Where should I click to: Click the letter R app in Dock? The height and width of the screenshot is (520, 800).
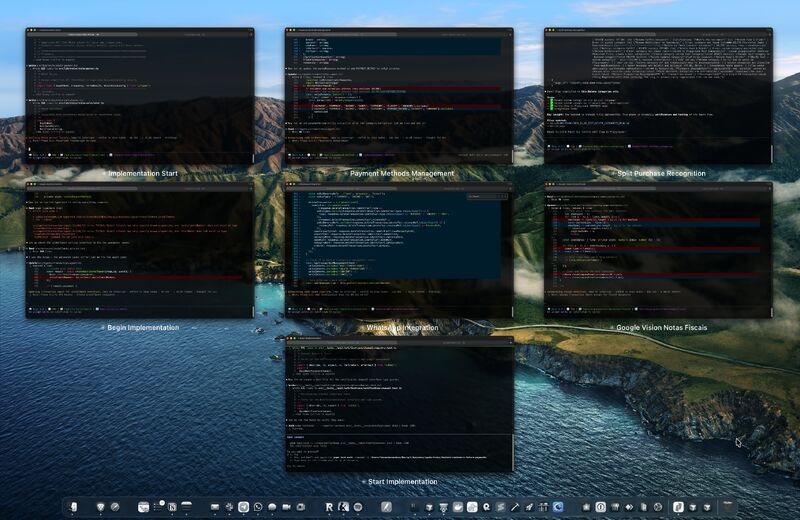[330, 507]
